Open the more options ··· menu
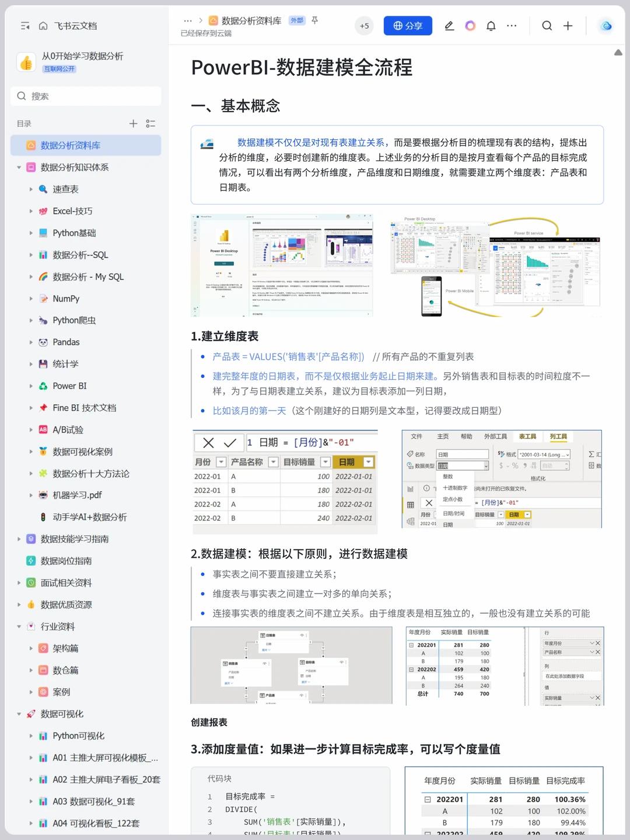The image size is (630, 840). [x=512, y=26]
